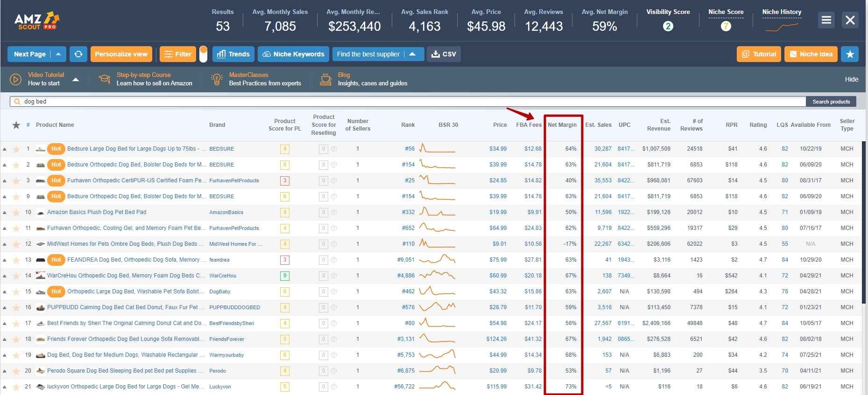Open the Niche History trend chart

point(782,27)
